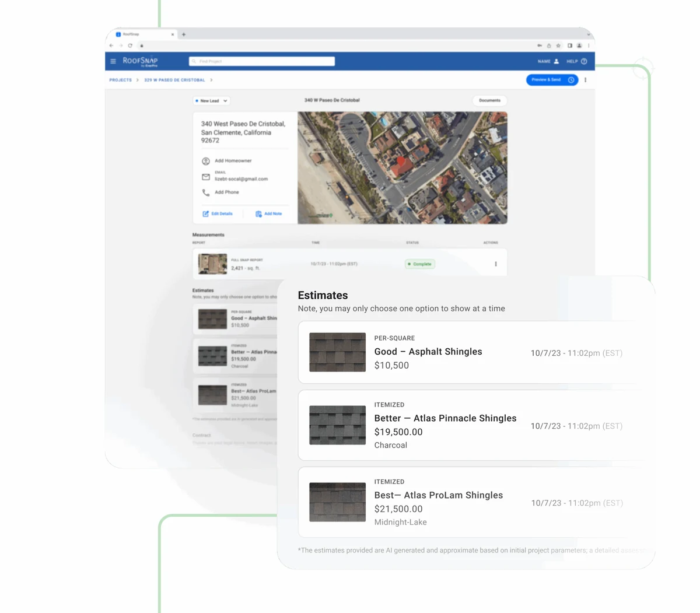Click the Full Snap Report thumbnail

click(211, 264)
